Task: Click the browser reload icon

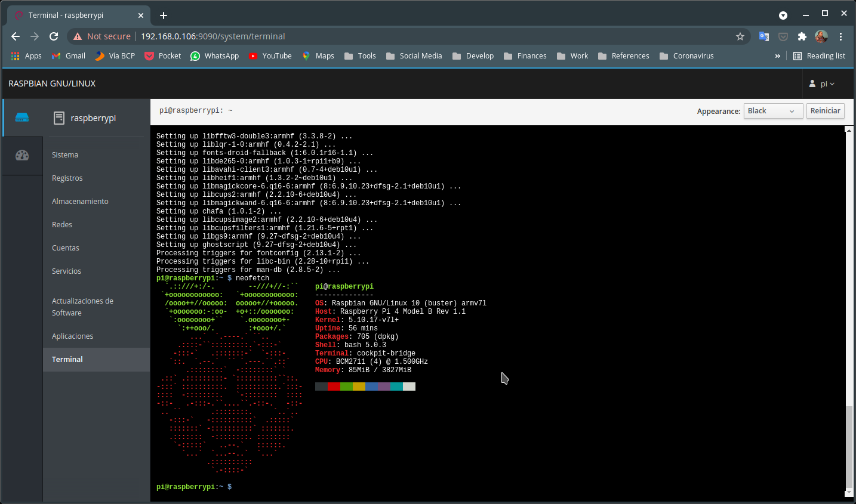Action: [54, 36]
